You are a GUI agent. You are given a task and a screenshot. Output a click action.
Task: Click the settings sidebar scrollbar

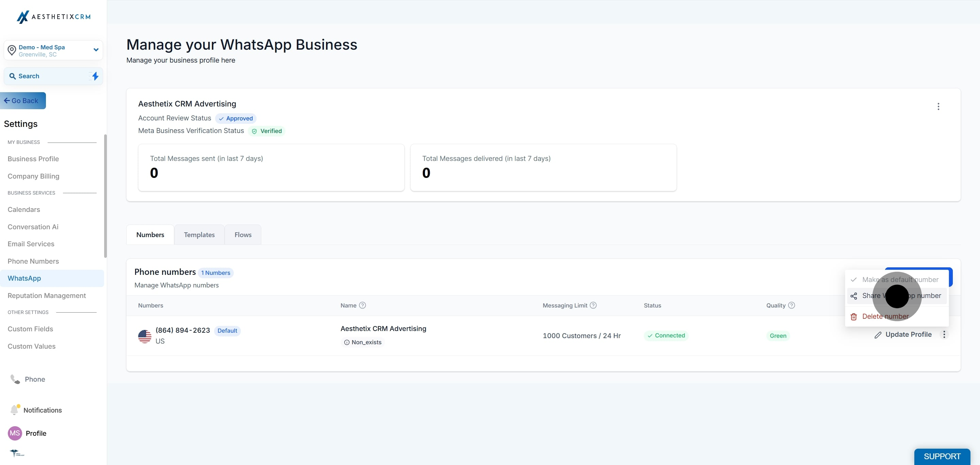click(105, 196)
